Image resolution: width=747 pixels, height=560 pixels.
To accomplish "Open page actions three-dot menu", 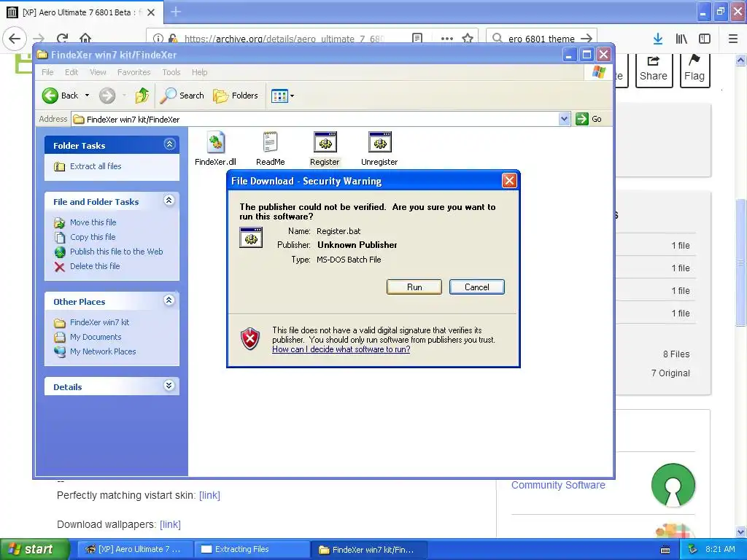I will click(447, 39).
